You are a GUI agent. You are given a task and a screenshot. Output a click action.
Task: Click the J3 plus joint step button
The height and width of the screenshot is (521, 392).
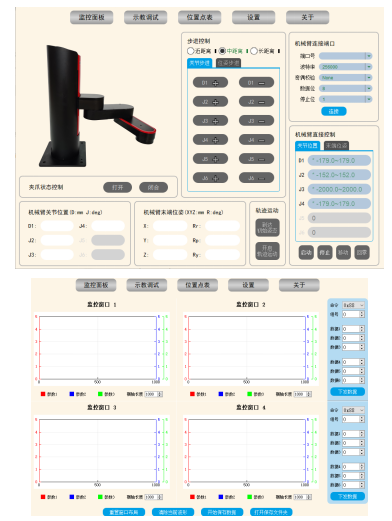210,121
